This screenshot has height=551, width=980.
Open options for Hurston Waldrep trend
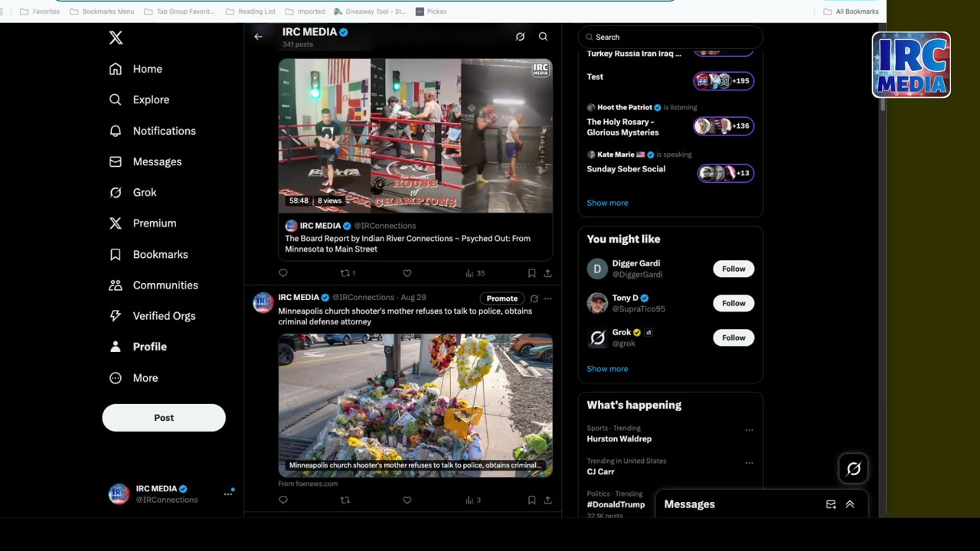click(x=749, y=430)
